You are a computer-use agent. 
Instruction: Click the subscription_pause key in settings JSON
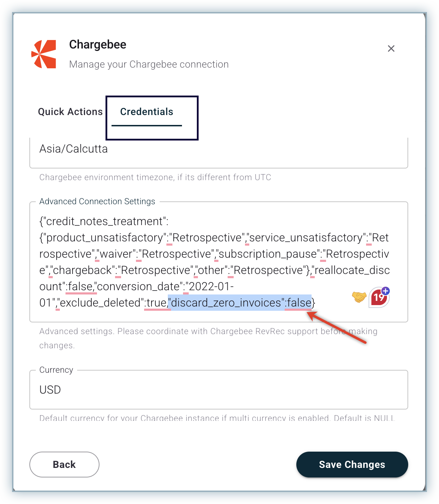[x=268, y=254]
